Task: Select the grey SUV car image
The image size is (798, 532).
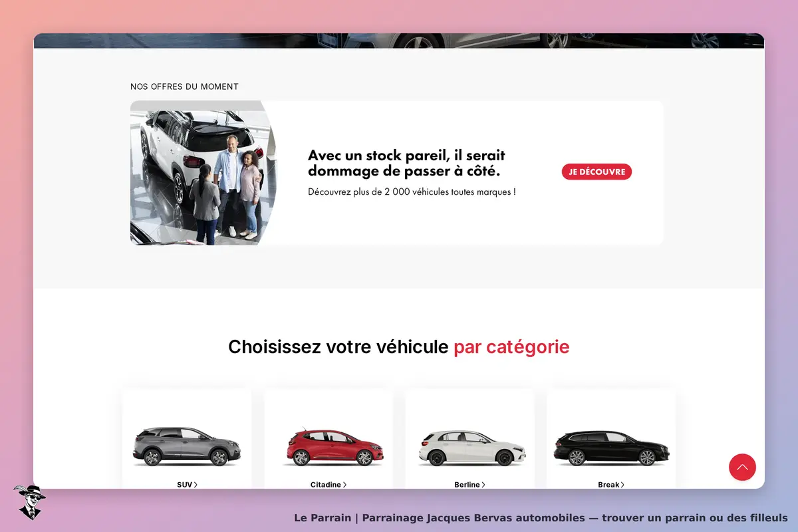Action: pyautogui.click(x=187, y=446)
